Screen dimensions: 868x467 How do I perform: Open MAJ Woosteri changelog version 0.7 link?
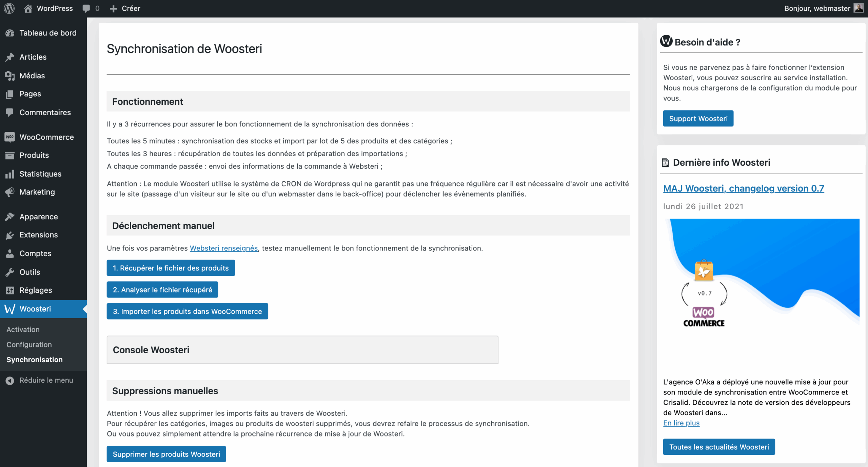[743, 188]
